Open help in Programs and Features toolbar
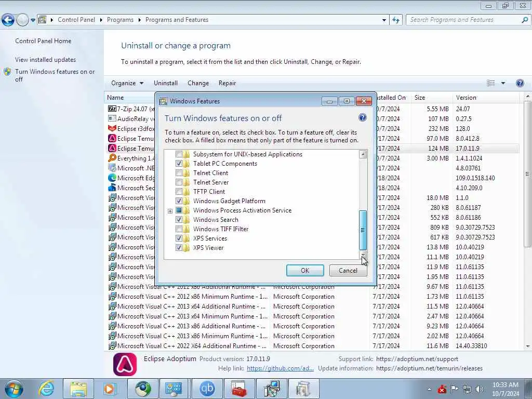The image size is (532, 399). 520,83
